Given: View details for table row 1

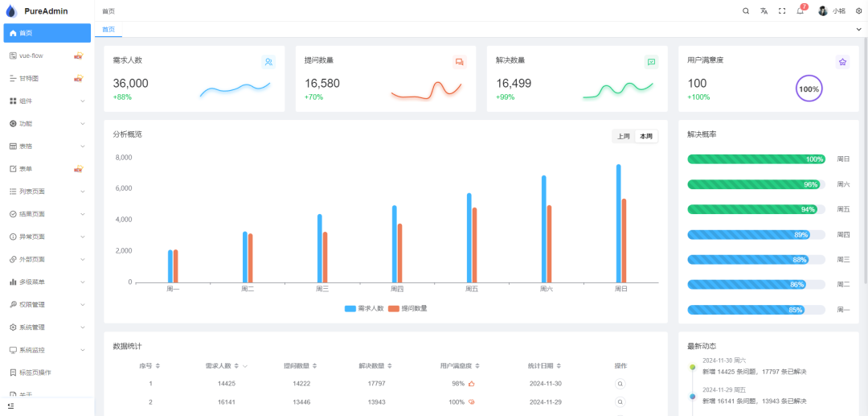Looking at the screenshot, I should [x=620, y=383].
